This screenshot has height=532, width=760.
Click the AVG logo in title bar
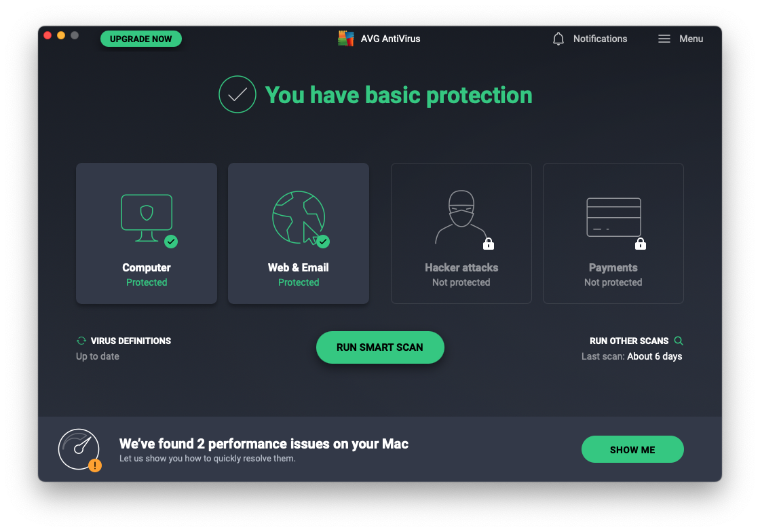pyautogui.click(x=346, y=39)
